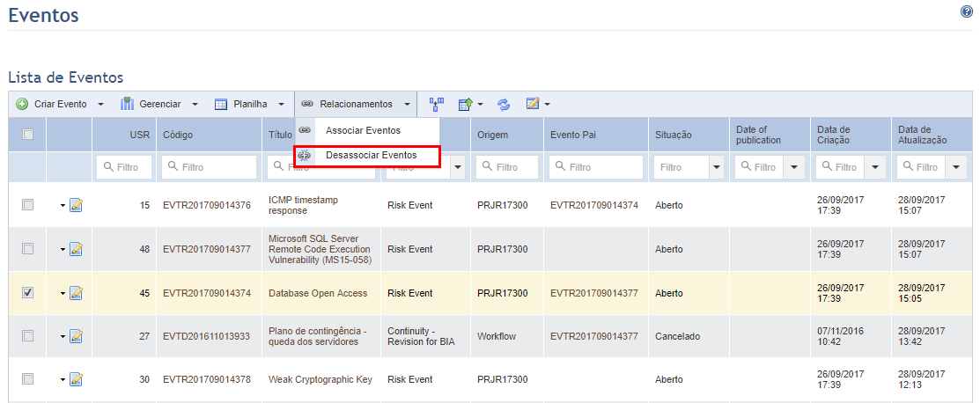Click the Gerenciar chart icon

coord(128,104)
